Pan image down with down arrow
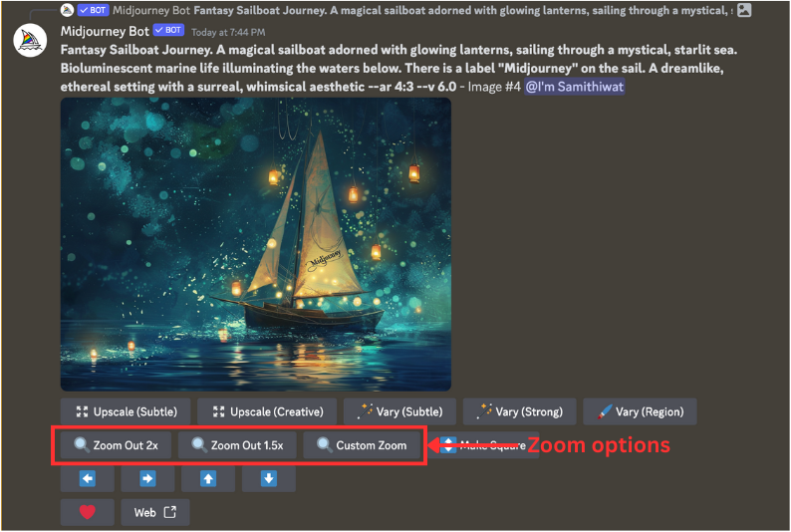The height and width of the screenshot is (532, 791). (269, 478)
